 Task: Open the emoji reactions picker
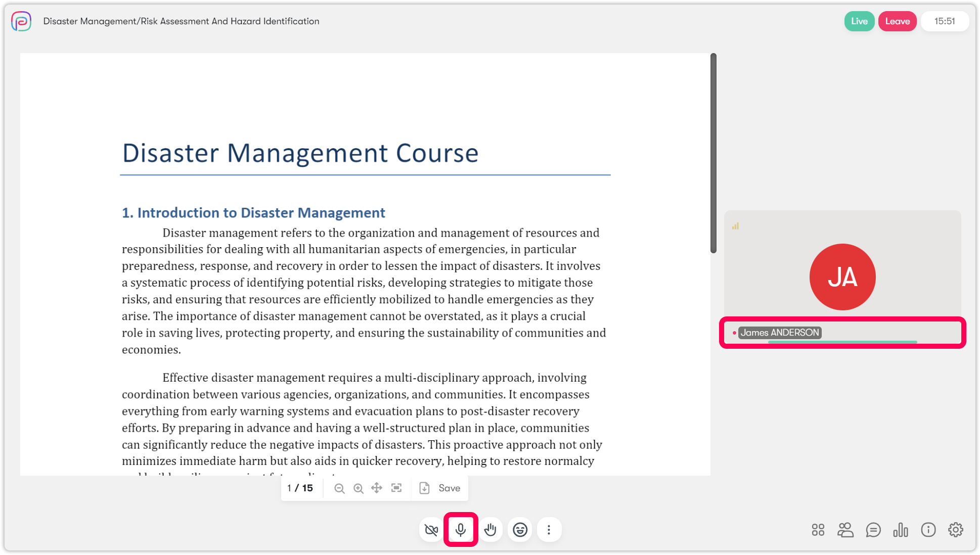pos(520,530)
